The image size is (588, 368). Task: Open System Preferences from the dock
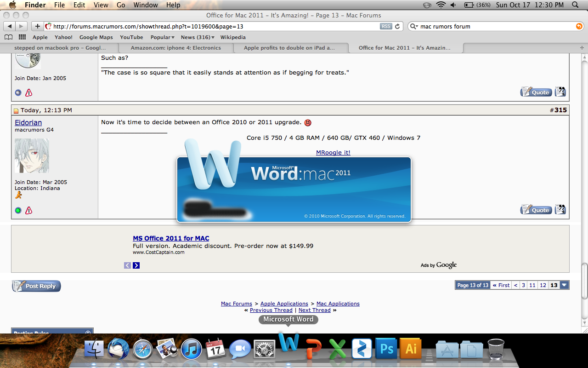264,349
